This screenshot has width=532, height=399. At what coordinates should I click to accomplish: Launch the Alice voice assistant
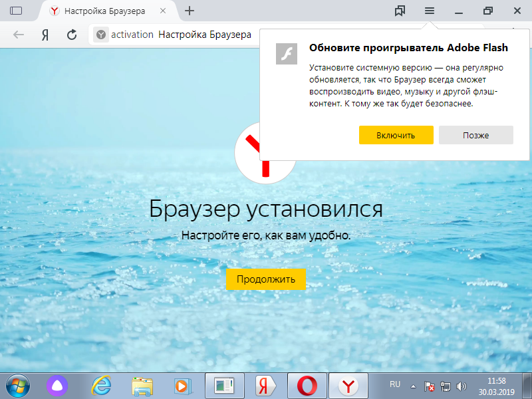click(57, 386)
